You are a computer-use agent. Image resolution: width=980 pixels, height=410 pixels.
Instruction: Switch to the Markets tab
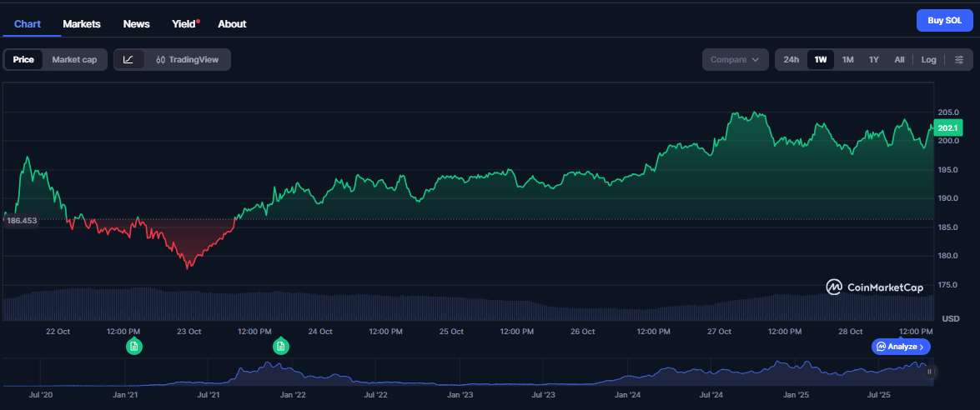coord(82,24)
